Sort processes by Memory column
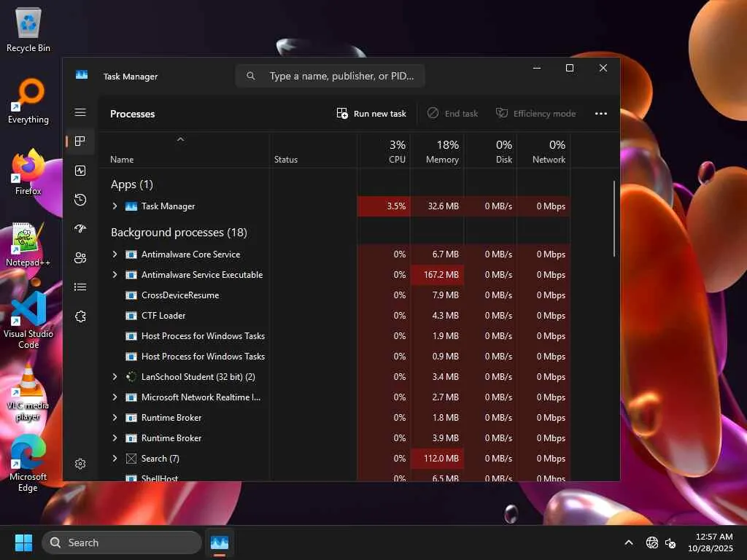This screenshot has width=747, height=560. point(437,150)
